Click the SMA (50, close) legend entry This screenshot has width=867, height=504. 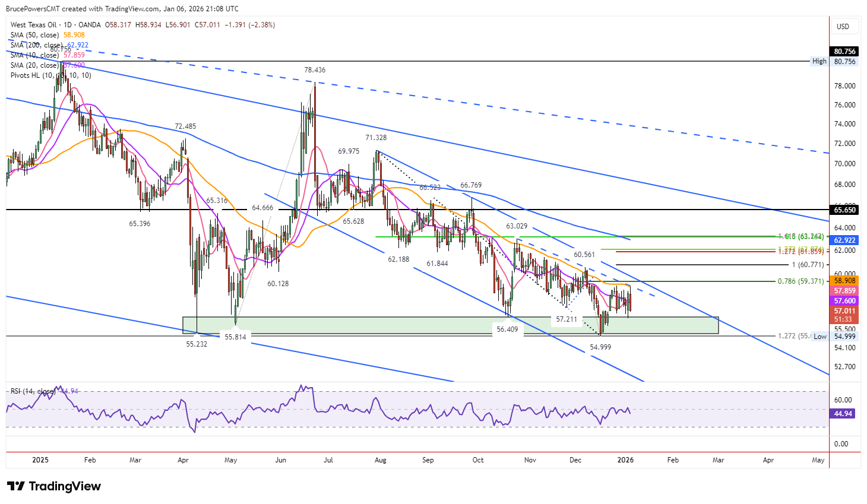click(48, 35)
